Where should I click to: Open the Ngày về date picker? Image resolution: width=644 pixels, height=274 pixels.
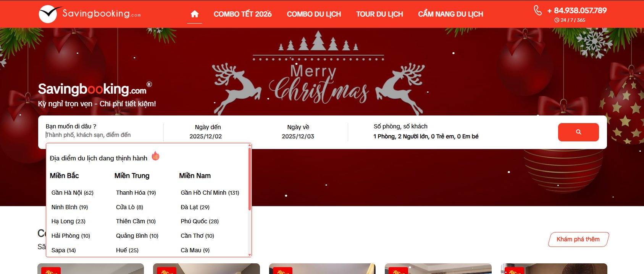298,132
